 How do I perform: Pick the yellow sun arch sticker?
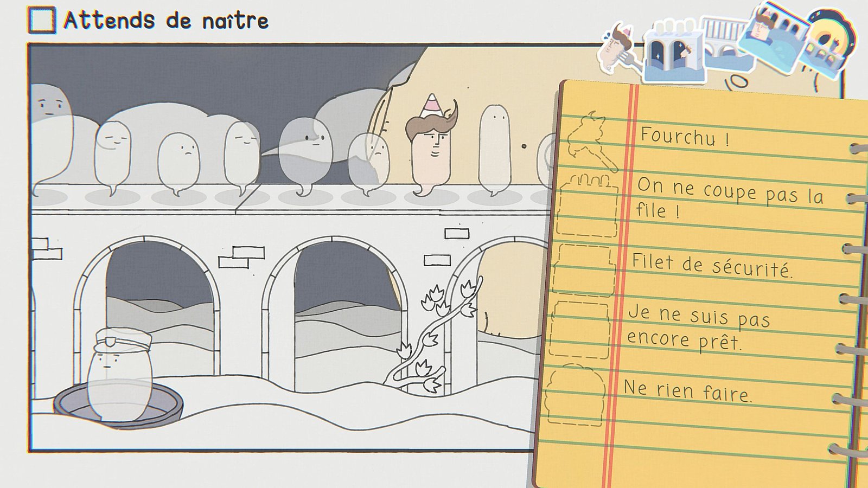coord(827,43)
